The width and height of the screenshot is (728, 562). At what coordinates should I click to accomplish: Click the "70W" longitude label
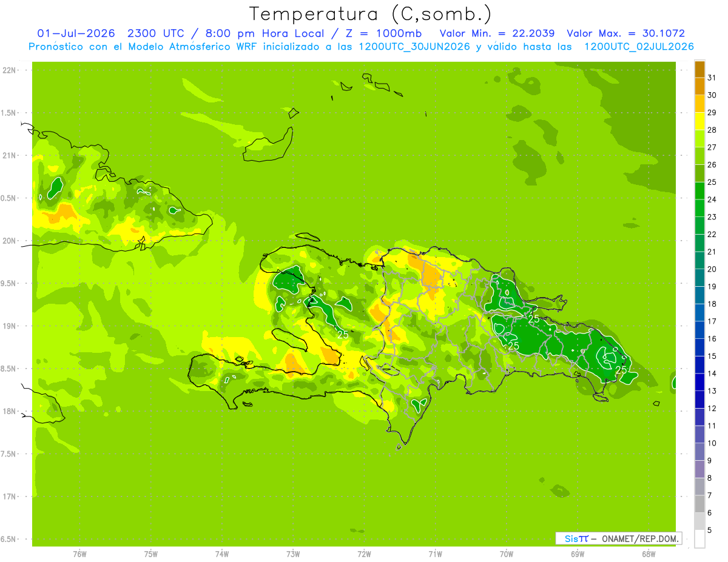pos(507,554)
